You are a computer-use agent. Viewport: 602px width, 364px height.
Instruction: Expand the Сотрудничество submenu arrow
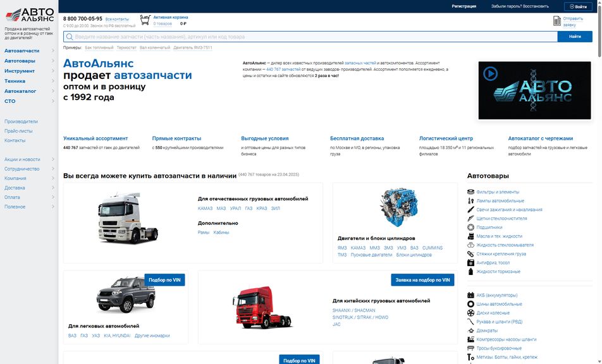pyautogui.click(x=53, y=169)
